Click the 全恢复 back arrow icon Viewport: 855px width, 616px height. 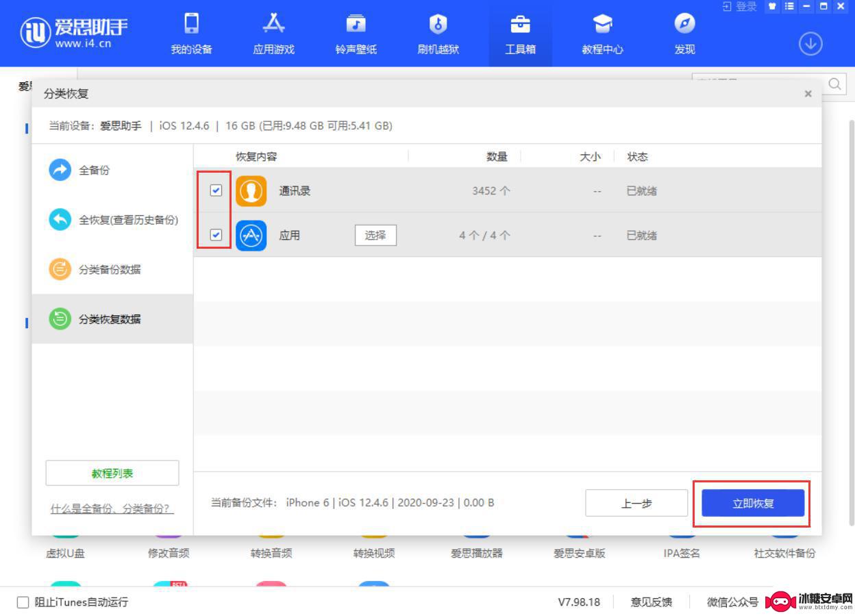coord(60,220)
